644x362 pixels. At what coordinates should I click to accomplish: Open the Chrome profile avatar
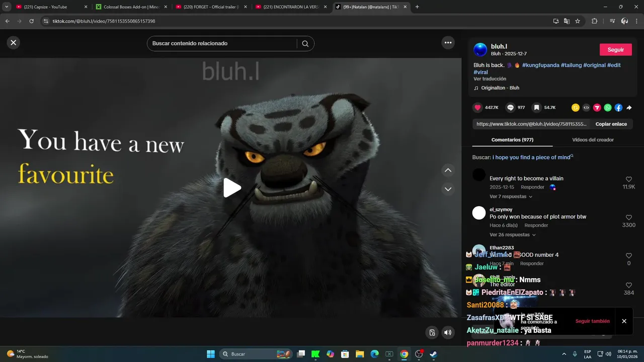coord(624,21)
